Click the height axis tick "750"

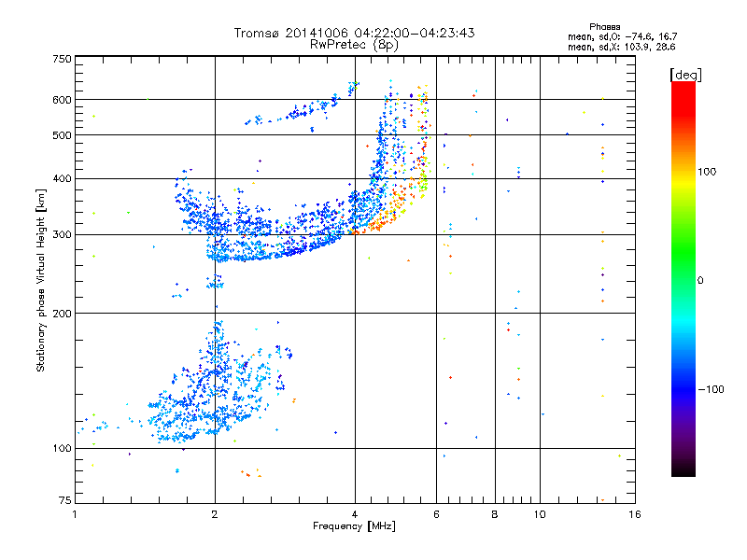62,59
